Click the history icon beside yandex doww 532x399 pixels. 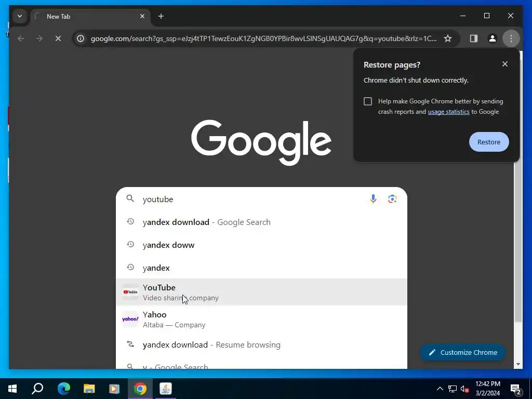(x=130, y=244)
